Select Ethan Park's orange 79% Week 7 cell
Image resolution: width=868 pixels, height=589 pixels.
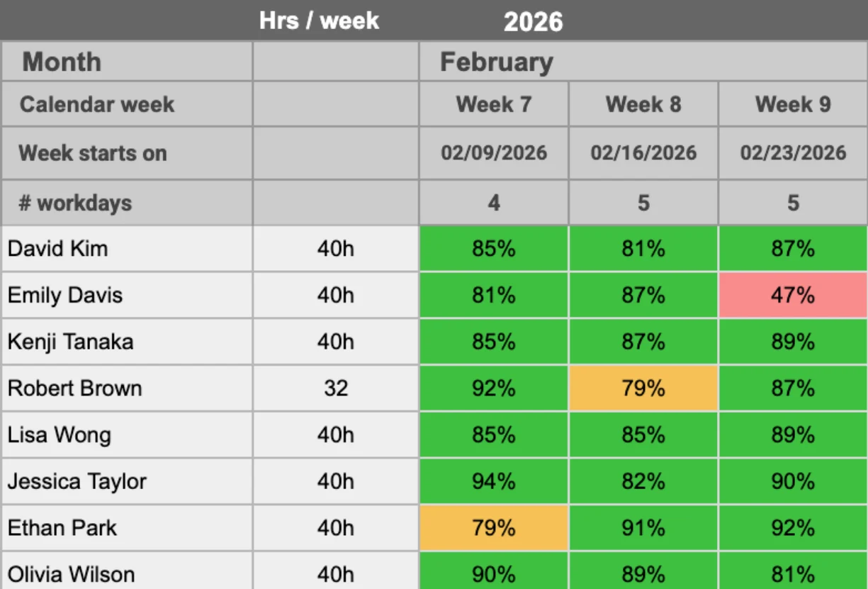(x=494, y=528)
